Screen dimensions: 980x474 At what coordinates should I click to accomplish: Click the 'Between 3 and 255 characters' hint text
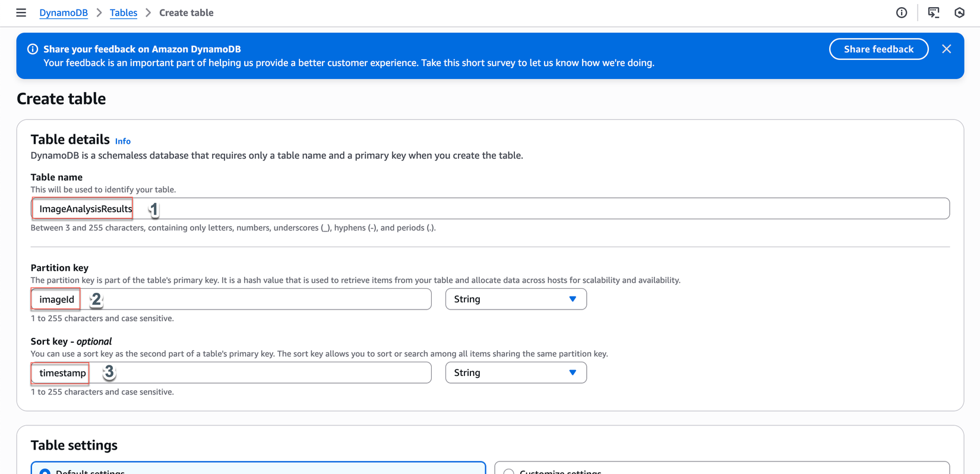pos(233,227)
